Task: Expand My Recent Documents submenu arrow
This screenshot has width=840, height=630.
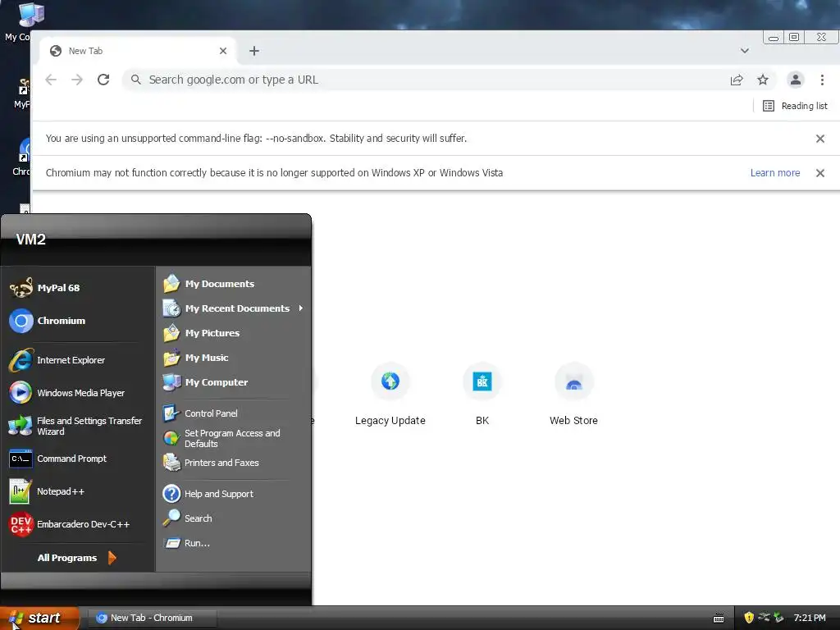Action: 301,308
